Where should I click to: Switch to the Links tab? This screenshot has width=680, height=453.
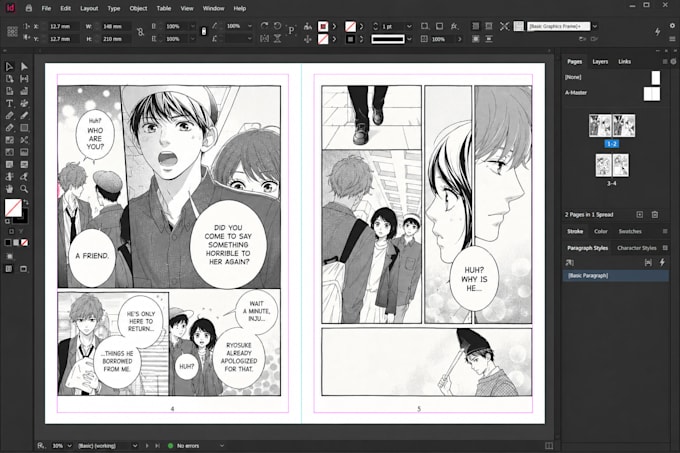pyautogui.click(x=624, y=62)
